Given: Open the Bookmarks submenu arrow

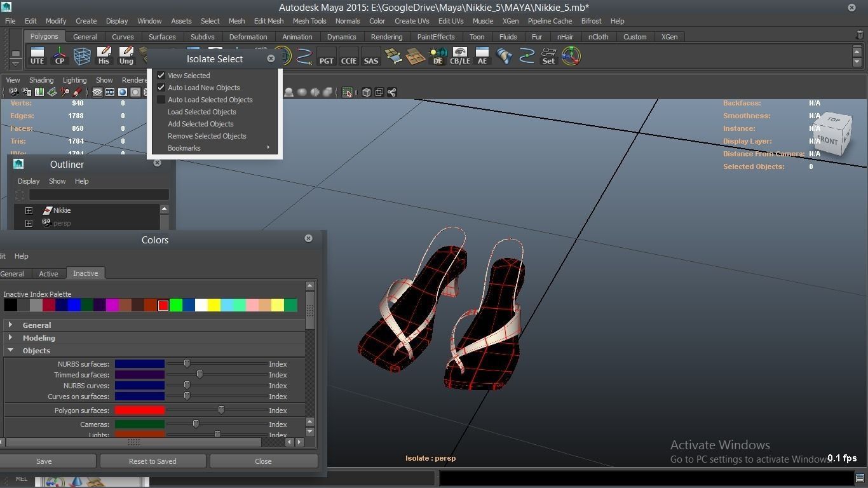Looking at the screenshot, I should tap(268, 148).
